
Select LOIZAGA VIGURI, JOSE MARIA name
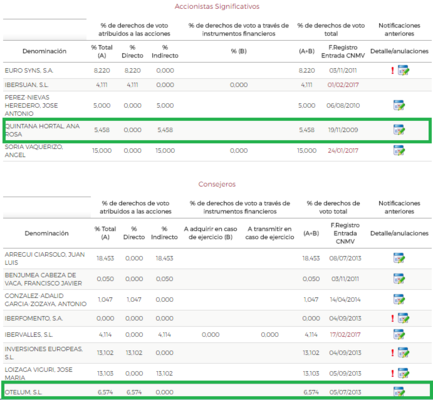(38, 373)
